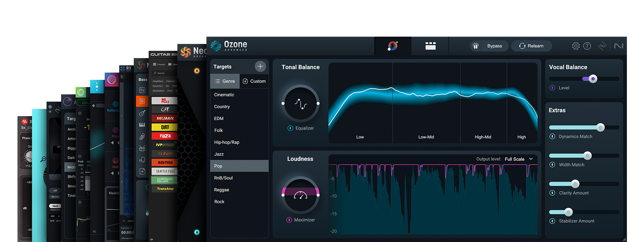Click the Native Instruments logo icon

click(x=619, y=46)
